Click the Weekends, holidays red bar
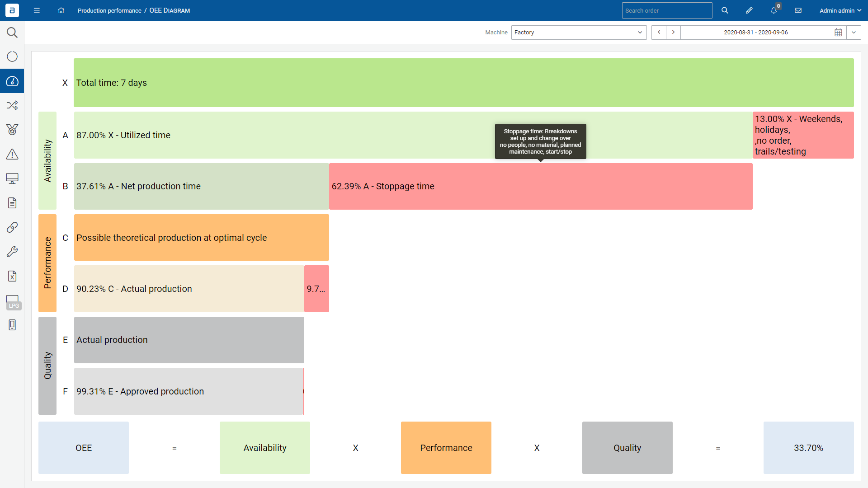868x488 pixels. (x=803, y=135)
